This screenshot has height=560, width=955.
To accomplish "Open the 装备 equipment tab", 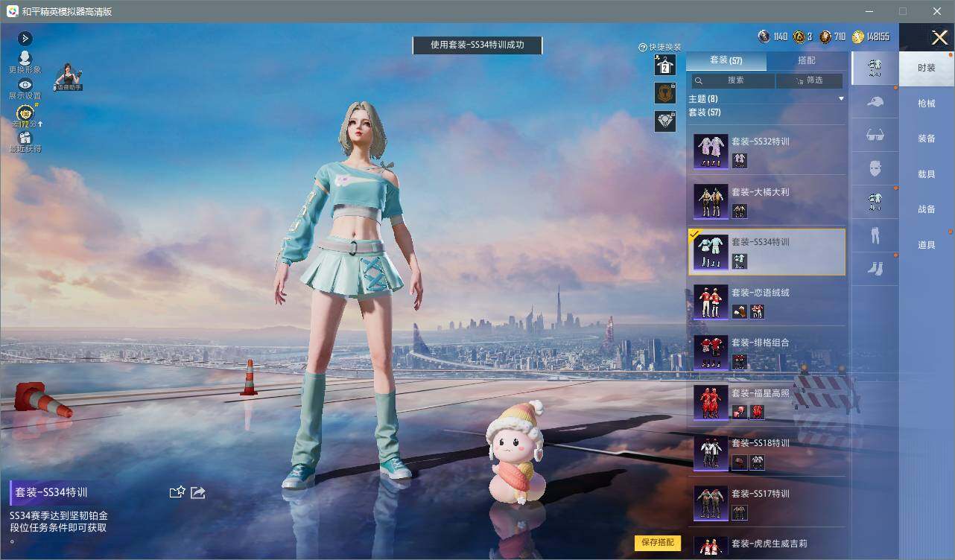I will tap(927, 139).
